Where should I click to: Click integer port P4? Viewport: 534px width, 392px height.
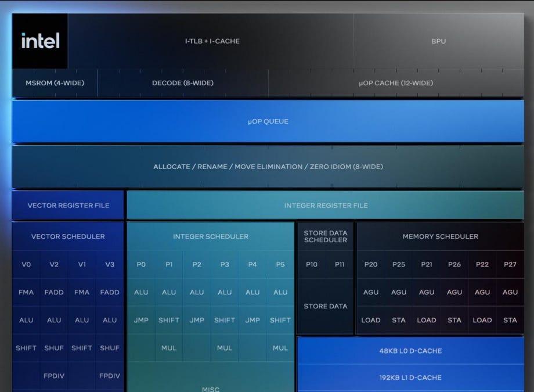tap(252, 264)
